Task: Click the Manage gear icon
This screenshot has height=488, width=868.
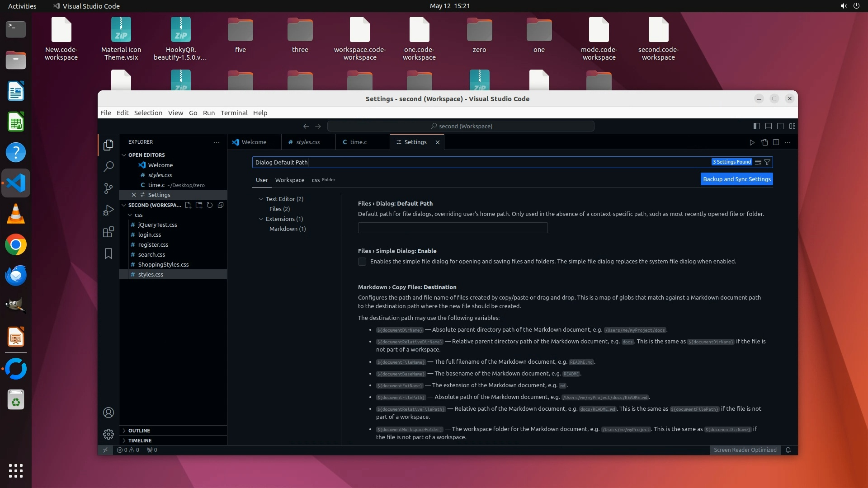Action: 108,434
